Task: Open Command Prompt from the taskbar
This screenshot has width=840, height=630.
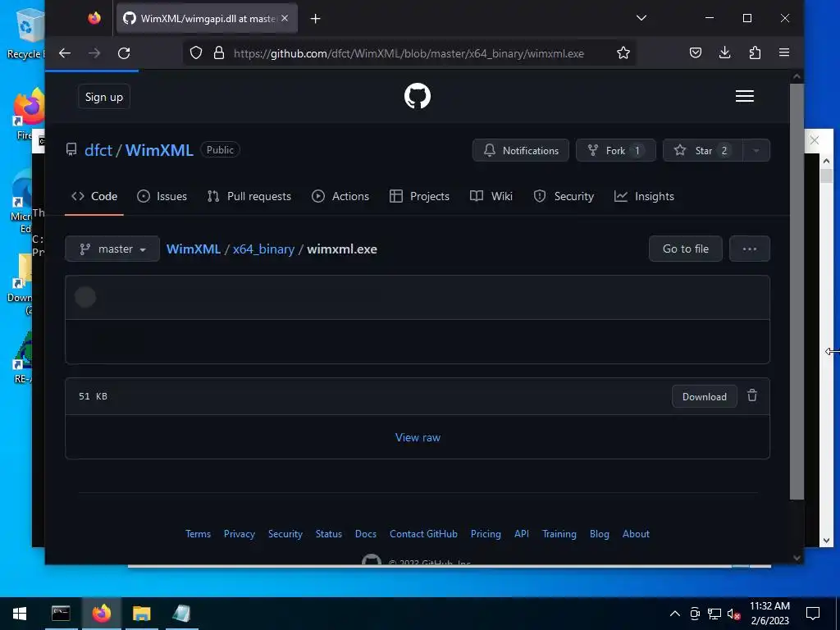Action: [61, 614]
